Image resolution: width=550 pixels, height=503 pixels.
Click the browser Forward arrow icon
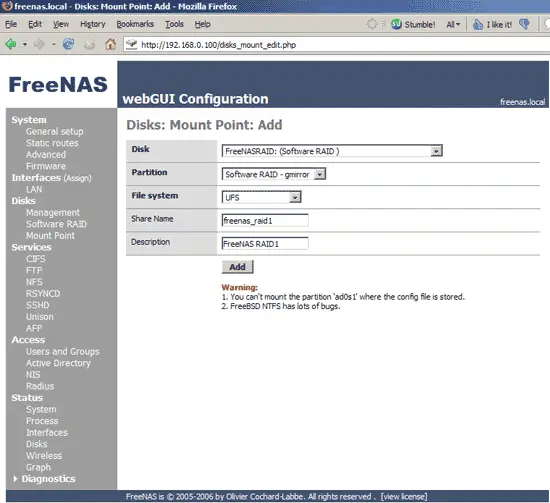[39, 44]
